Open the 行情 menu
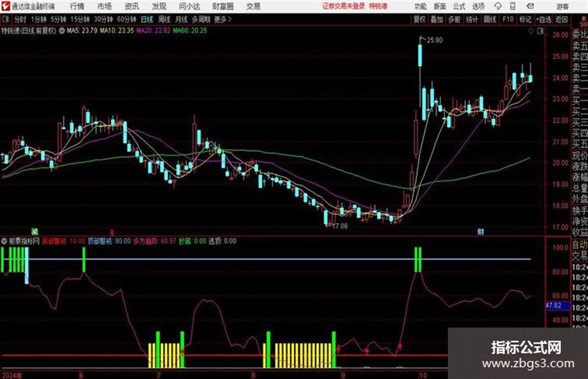Viewport: 588px width, 379px height. (77, 6)
